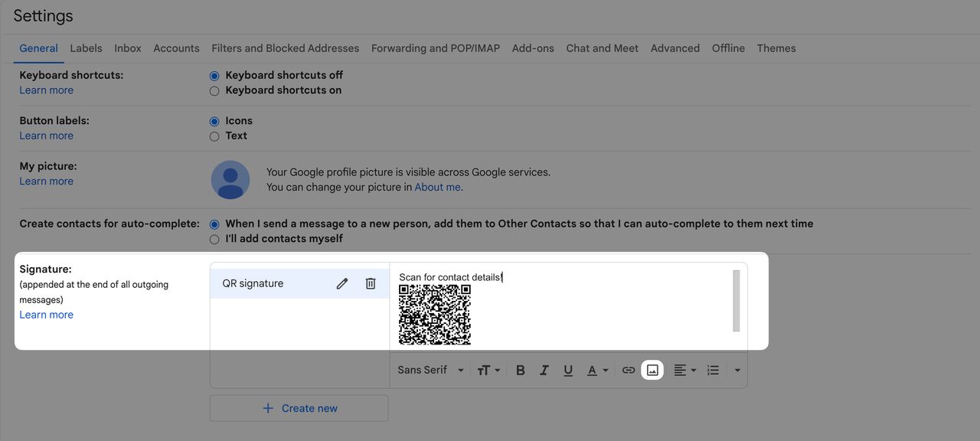This screenshot has width=980, height=441.
Task: Switch to the General tab
Action: coord(38,48)
